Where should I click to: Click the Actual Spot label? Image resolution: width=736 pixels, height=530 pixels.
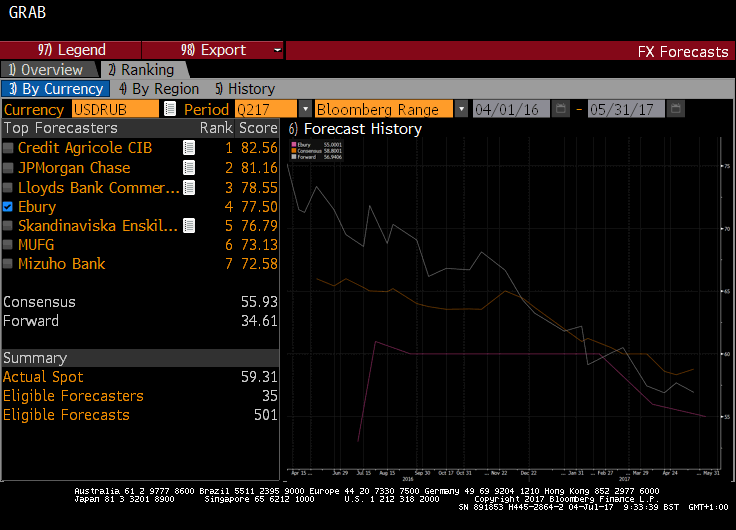(43, 377)
